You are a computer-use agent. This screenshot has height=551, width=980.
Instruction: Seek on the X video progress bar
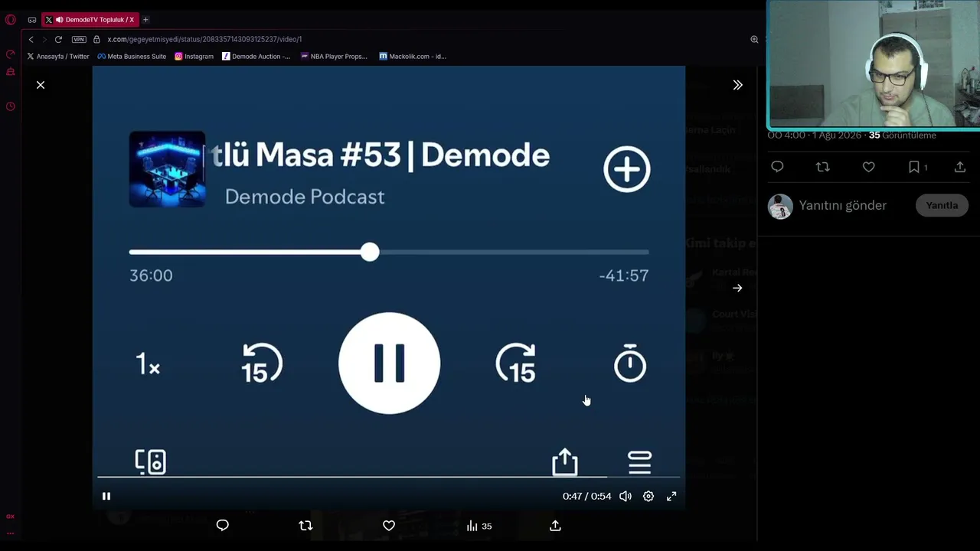[x=389, y=477]
